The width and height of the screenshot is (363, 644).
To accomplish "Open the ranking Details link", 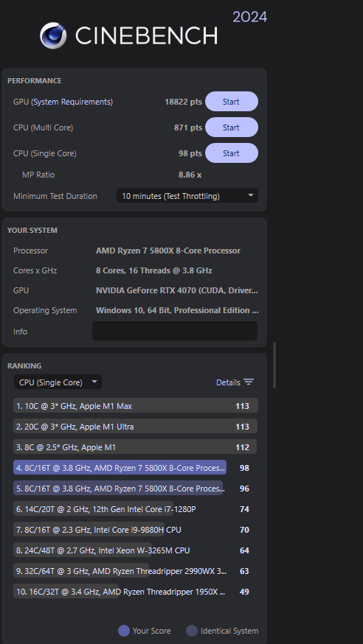I will click(228, 382).
